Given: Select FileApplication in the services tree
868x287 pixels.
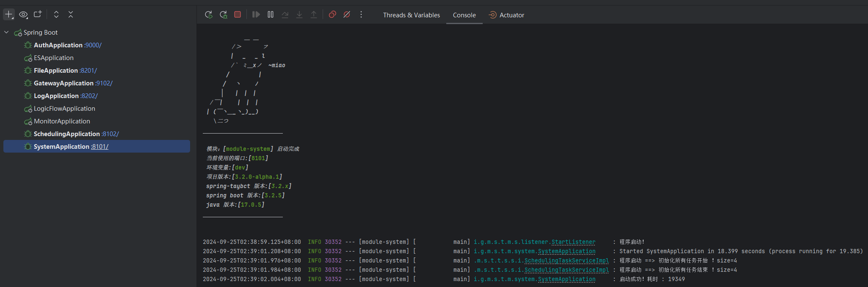Looking at the screenshot, I should (56, 71).
